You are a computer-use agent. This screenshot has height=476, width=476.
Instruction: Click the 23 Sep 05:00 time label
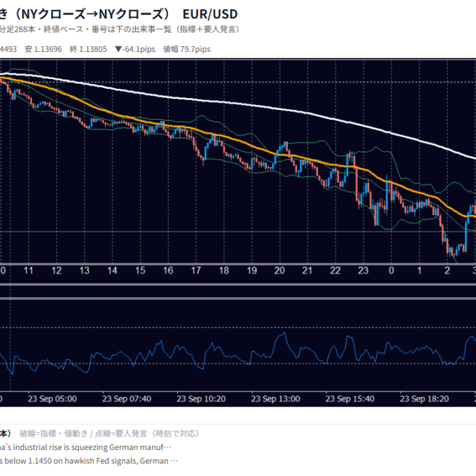click(x=52, y=398)
